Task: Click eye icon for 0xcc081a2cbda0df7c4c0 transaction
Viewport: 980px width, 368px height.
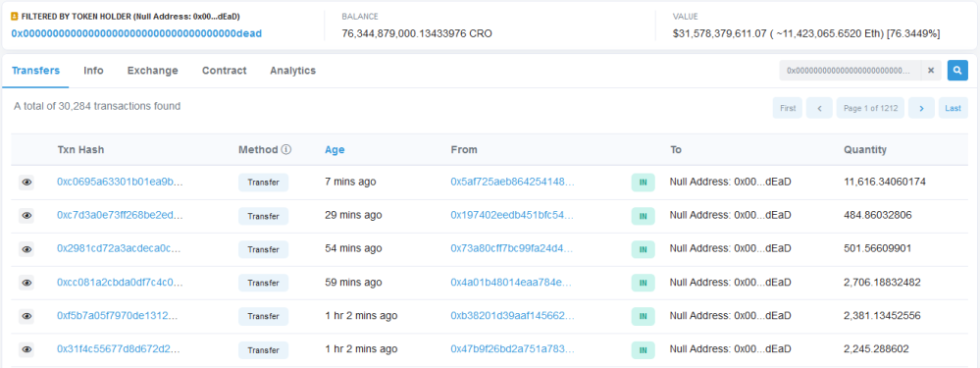Action: [26, 283]
